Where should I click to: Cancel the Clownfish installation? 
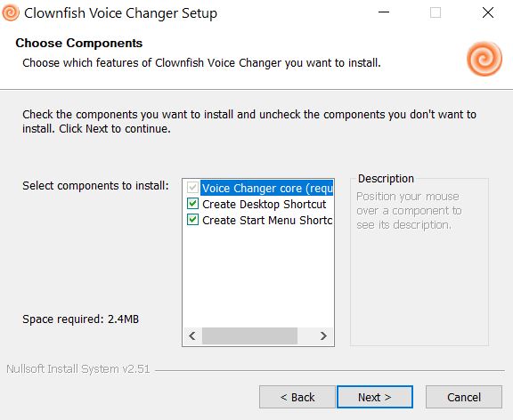[464, 397]
